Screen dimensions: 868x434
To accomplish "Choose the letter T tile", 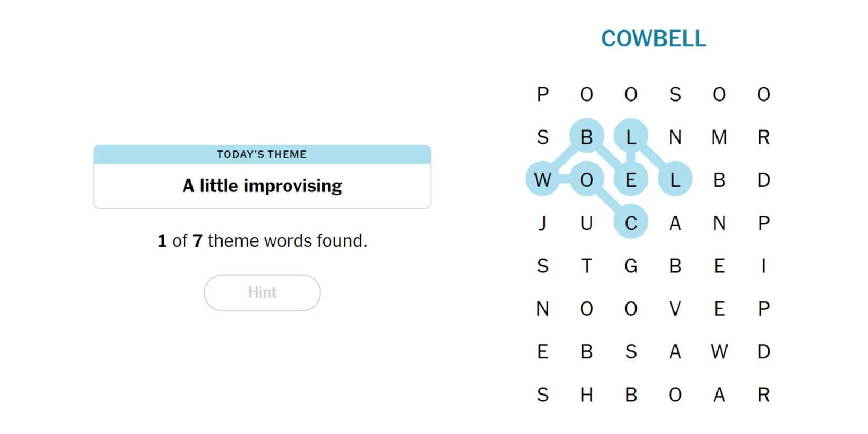I will click(x=587, y=266).
